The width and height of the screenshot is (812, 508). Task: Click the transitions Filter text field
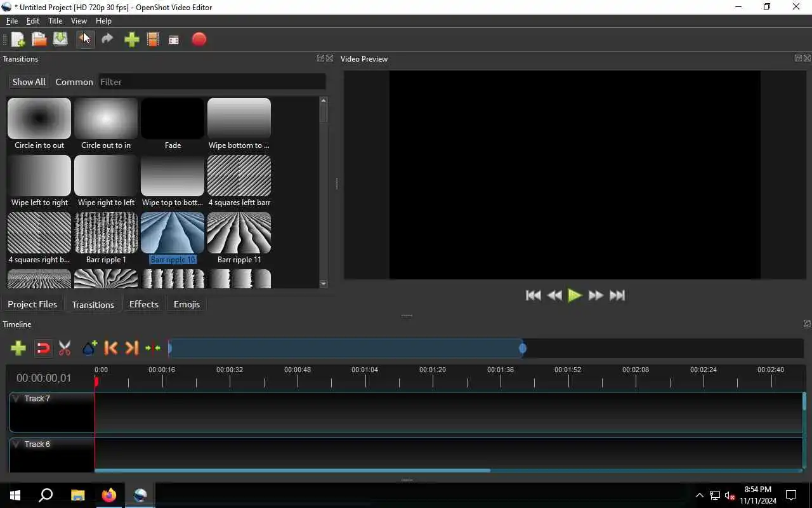point(212,82)
